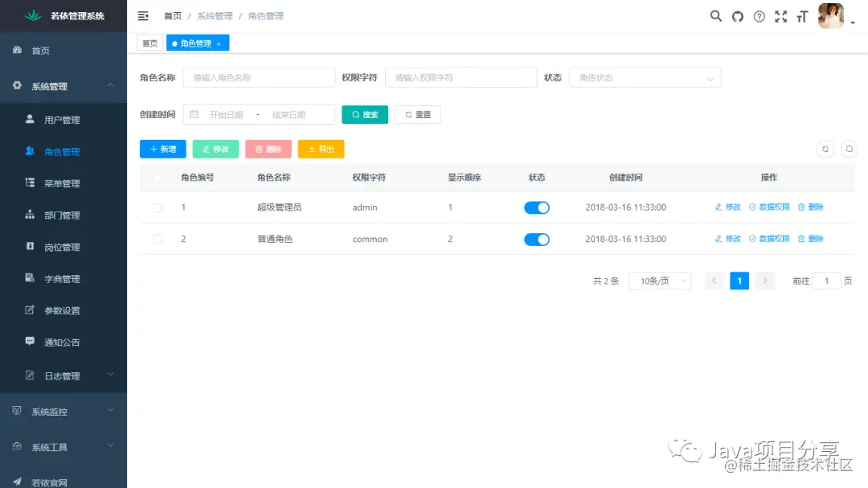This screenshot has height=488, width=868.
Task: Click the 结束日期 end date field
Action: tap(289, 115)
